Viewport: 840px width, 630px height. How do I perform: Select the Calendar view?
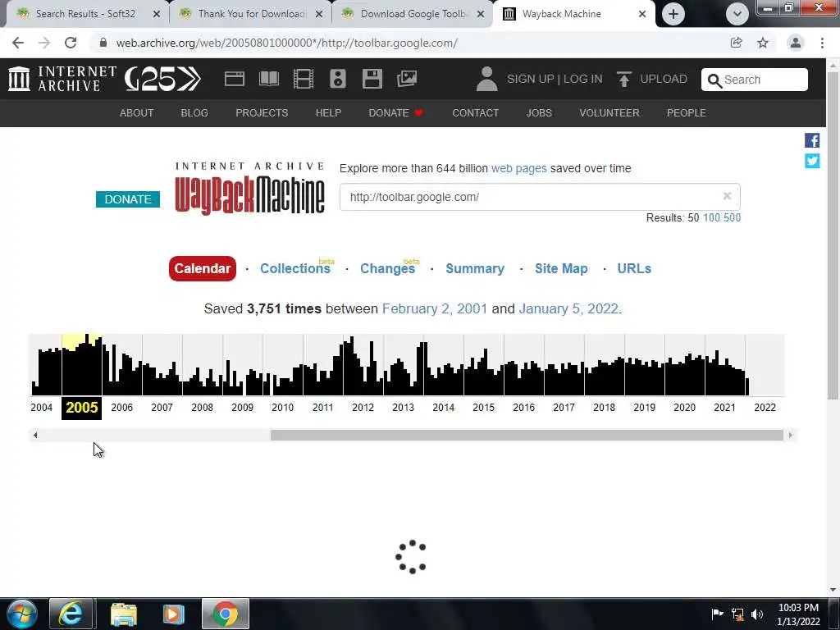point(203,268)
